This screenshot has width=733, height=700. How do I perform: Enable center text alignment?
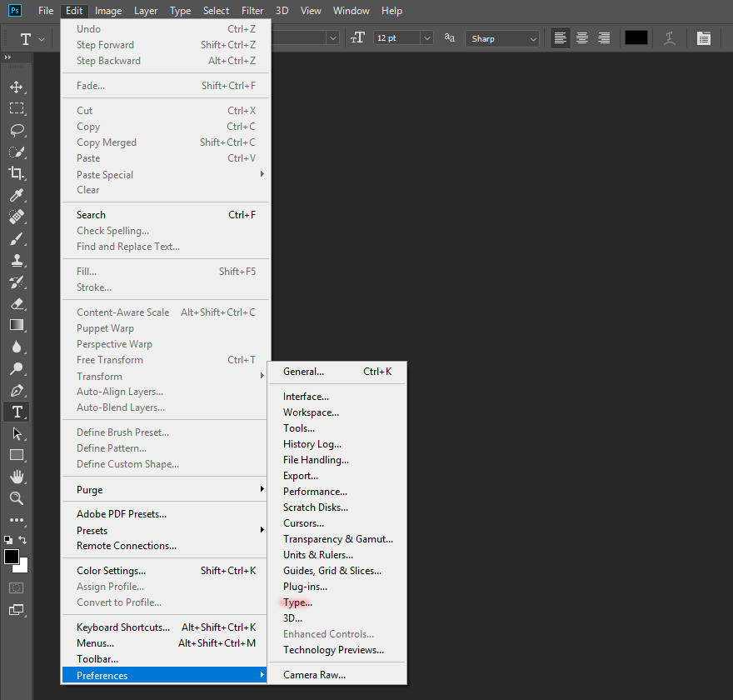click(582, 38)
